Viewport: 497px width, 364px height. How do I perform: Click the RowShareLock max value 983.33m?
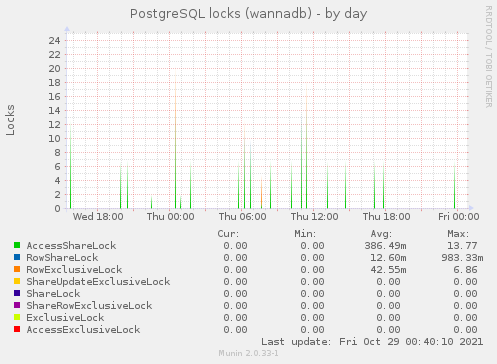[x=462, y=258]
